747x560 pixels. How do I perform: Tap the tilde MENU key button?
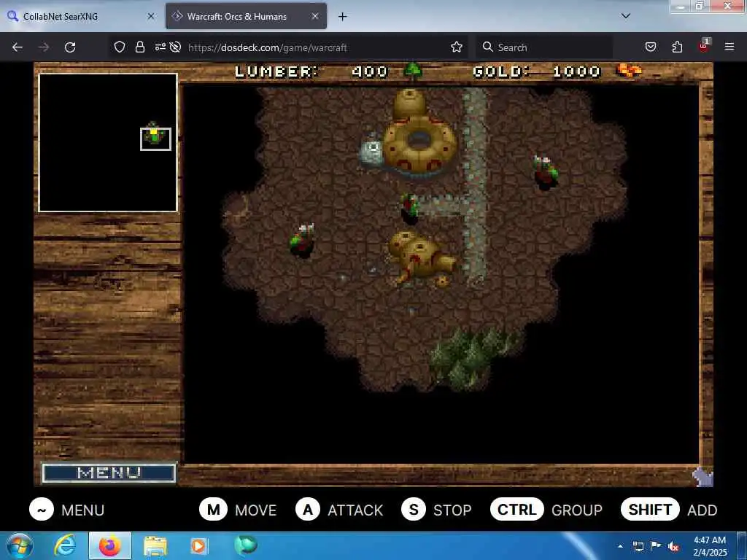coord(42,510)
